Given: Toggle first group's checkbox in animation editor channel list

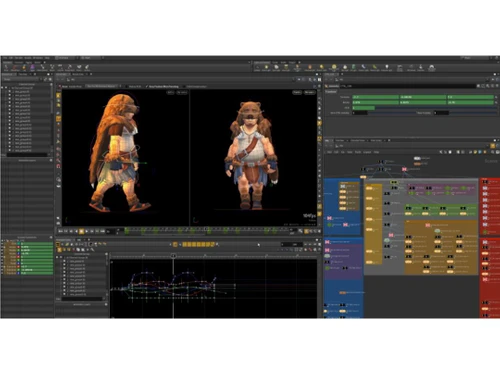Looking at the screenshot, I should click(64, 262).
